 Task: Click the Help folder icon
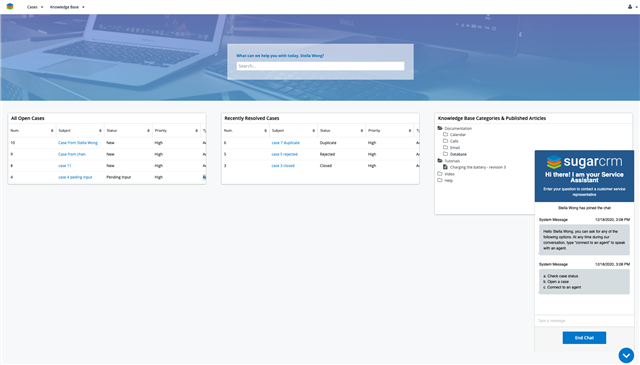coord(440,180)
